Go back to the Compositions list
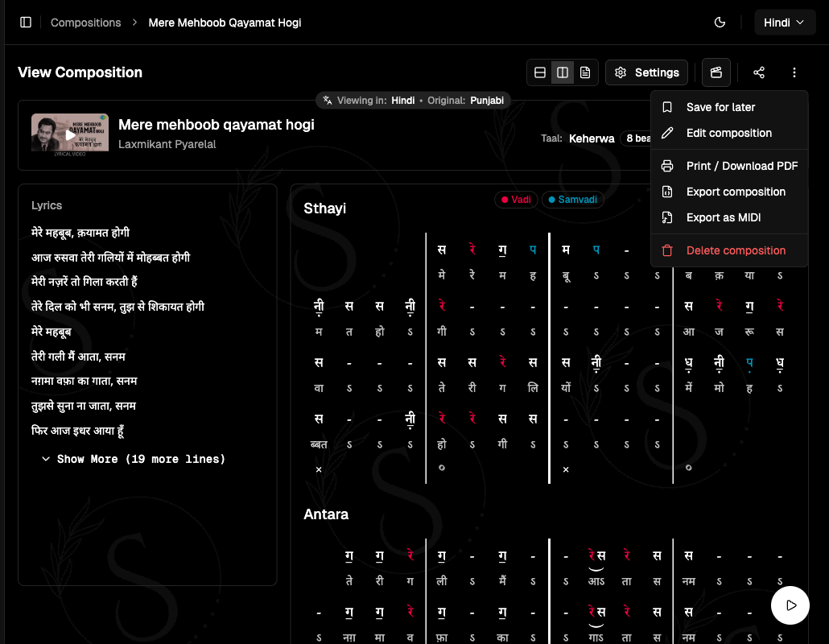This screenshot has height=644, width=829. coord(85,23)
